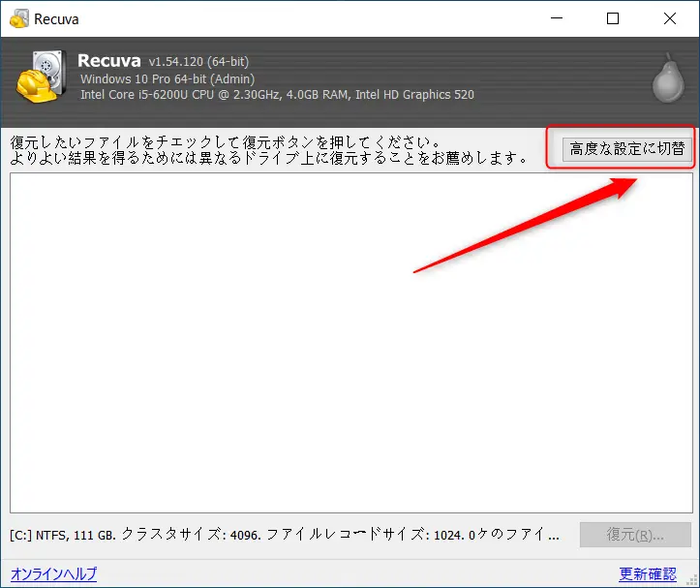The width and height of the screenshot is (700, 588).
Task: Click the Piriform pear icon in header
Action: [668, 78]
